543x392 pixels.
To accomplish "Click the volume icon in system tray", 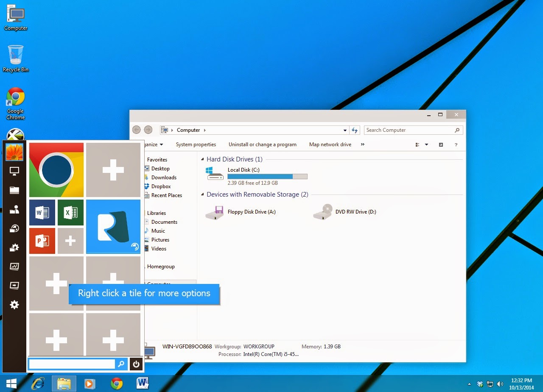I will tap(500, 384).
